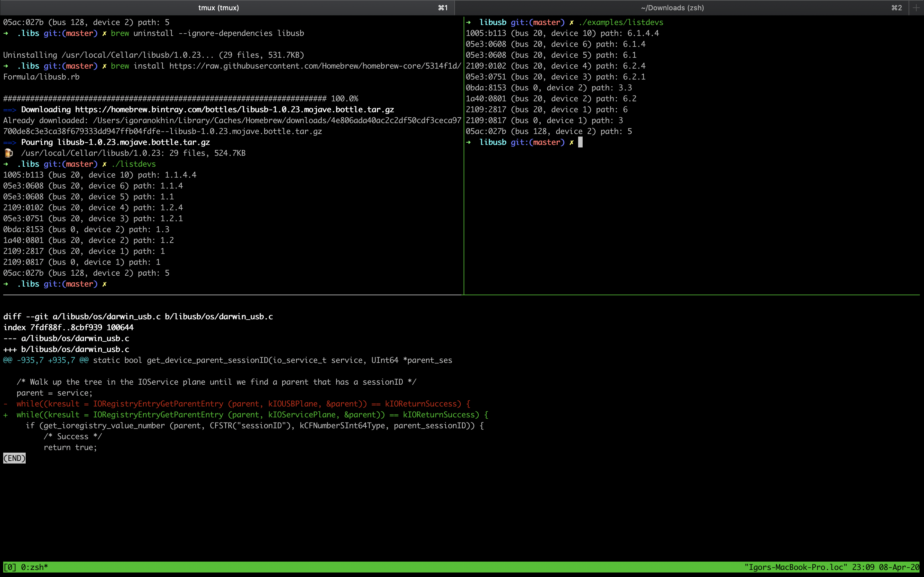Click the (END) pager indicator
The height and width of the screenshot is (577, 924).
pyautogui.click(x=14, y=458)
